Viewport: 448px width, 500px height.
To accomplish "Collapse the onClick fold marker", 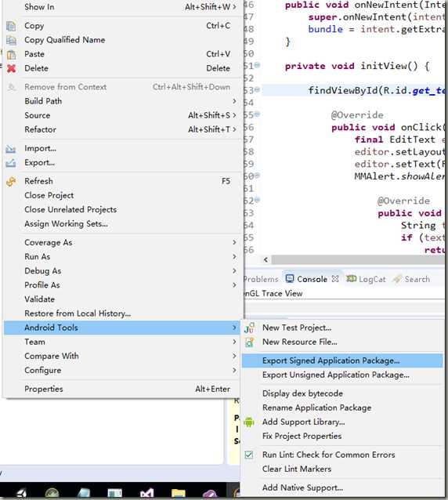I will (x=257, y=114).
